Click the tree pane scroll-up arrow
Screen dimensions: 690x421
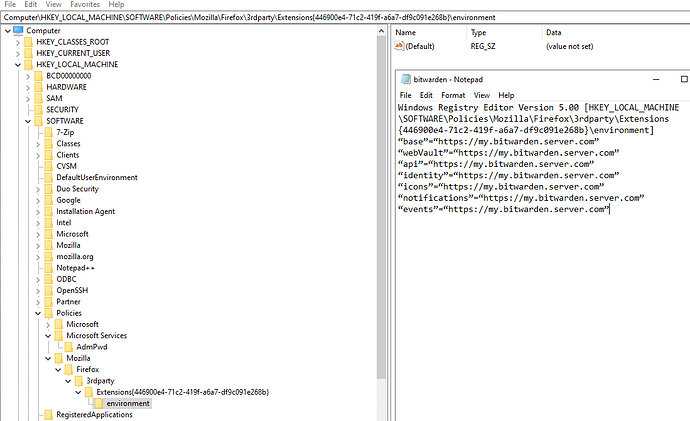[381, 31]
